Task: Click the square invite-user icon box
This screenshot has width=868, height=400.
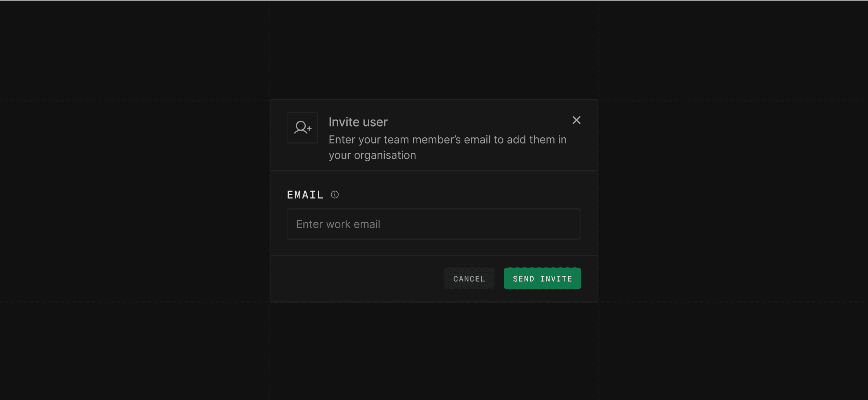Action: 302,128
